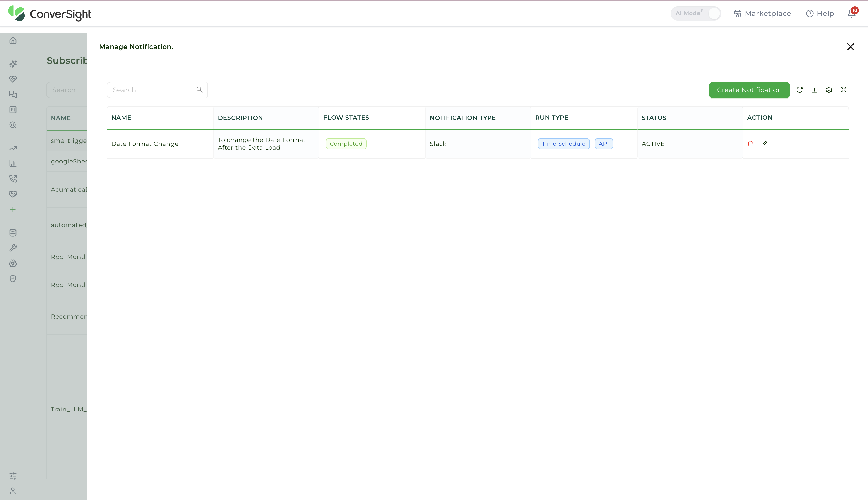
Task: Close the Manage Notification panel
Action: 850,47
